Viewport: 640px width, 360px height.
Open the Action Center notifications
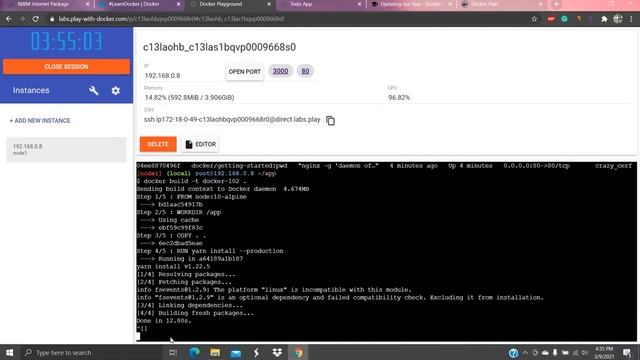(627, 353)
